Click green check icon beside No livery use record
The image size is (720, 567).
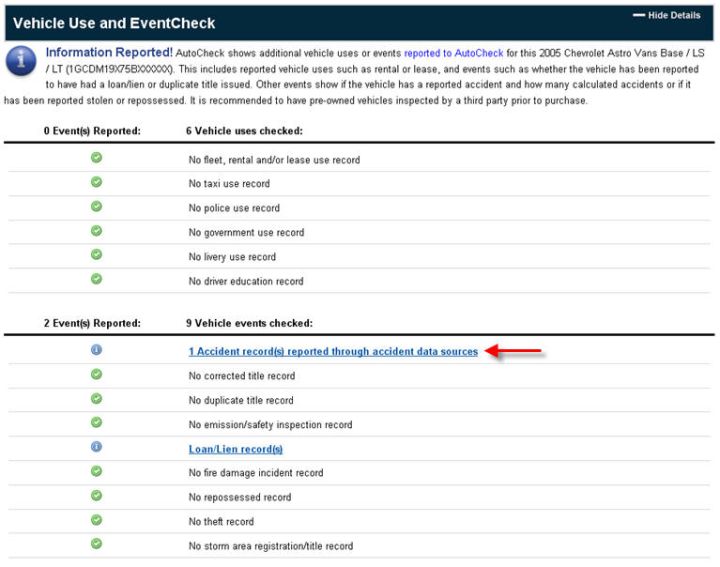click(96, 254)
